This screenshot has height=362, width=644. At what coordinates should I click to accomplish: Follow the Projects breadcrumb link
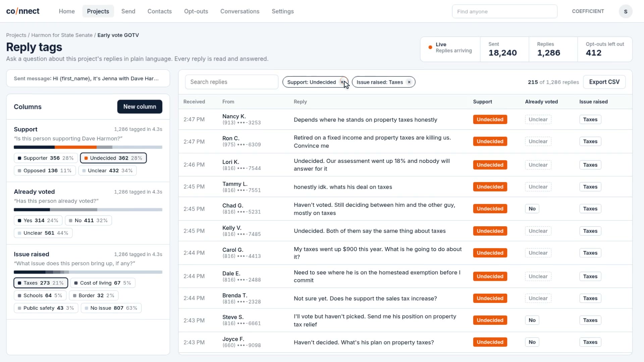pyautogui.click(x=16, y=35)
